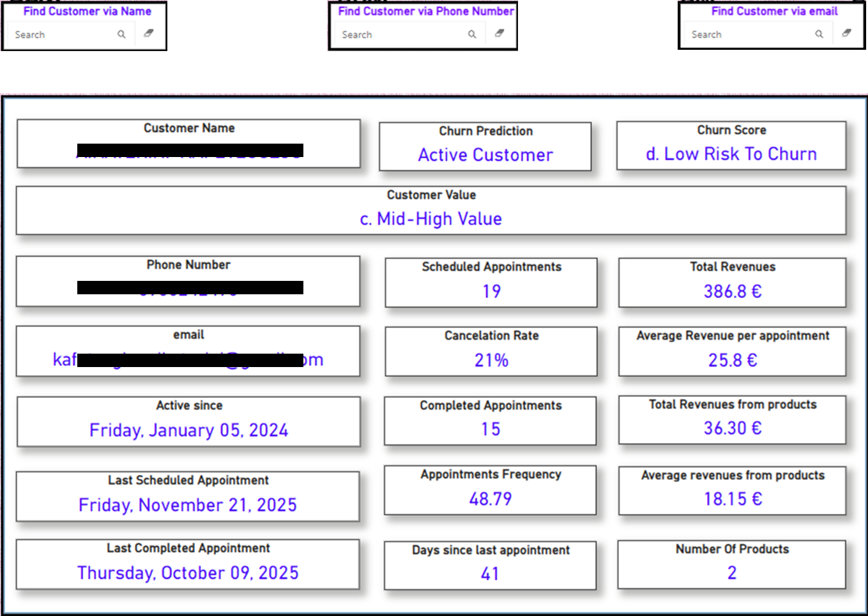Click 'Friday, November 21, 2025' scheduled date

coord(188,506)
